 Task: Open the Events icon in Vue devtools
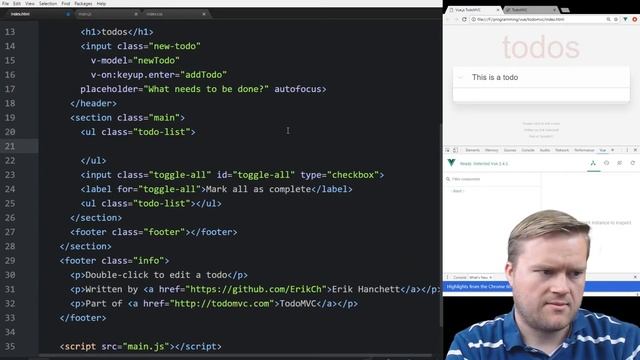[x=620, y=163]
